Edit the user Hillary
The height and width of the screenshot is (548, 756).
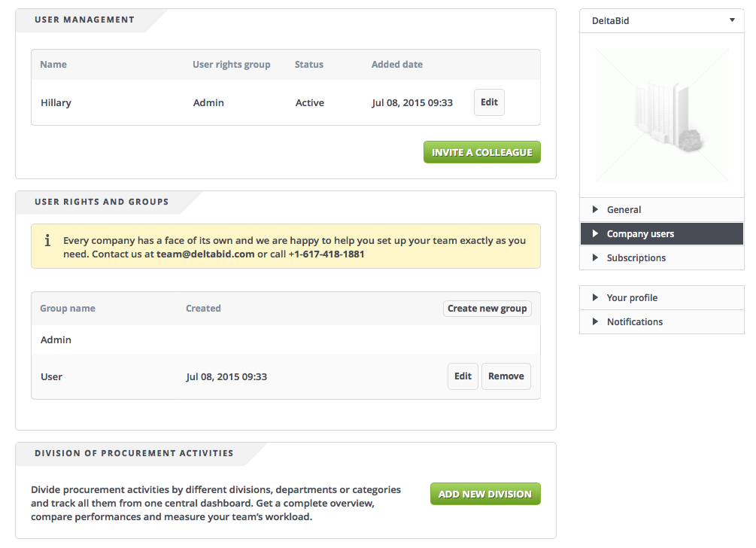(489, 102)
